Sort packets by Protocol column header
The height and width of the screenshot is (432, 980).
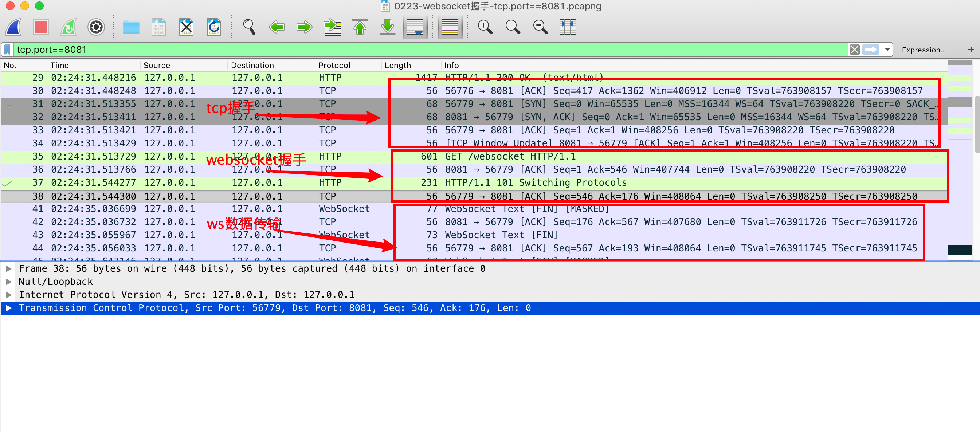[334, 66]
